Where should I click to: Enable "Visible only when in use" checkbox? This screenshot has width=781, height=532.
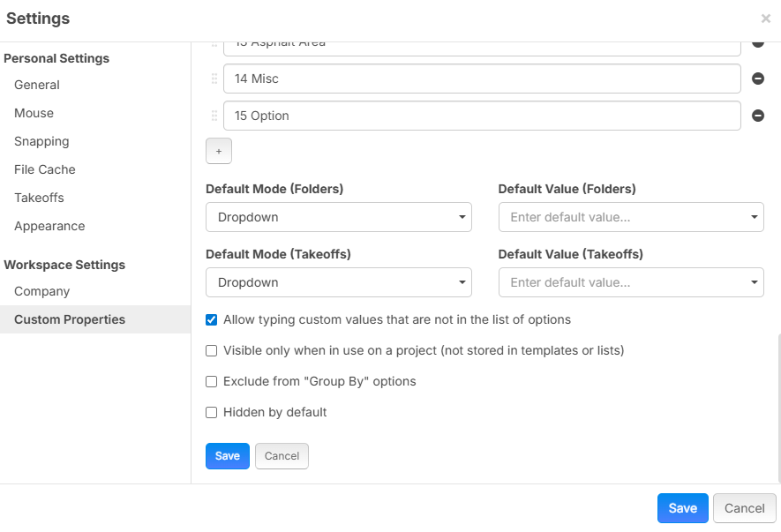click(212, 350)
